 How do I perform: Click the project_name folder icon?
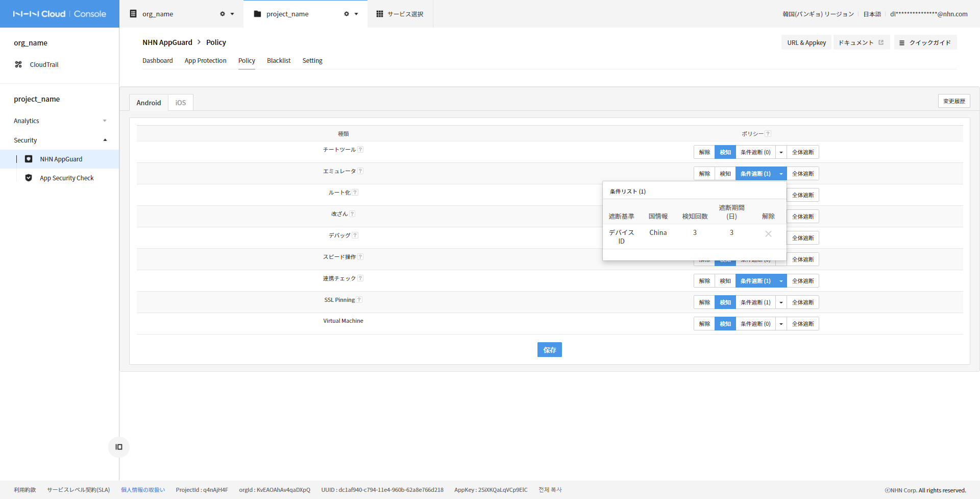point(257,14)
